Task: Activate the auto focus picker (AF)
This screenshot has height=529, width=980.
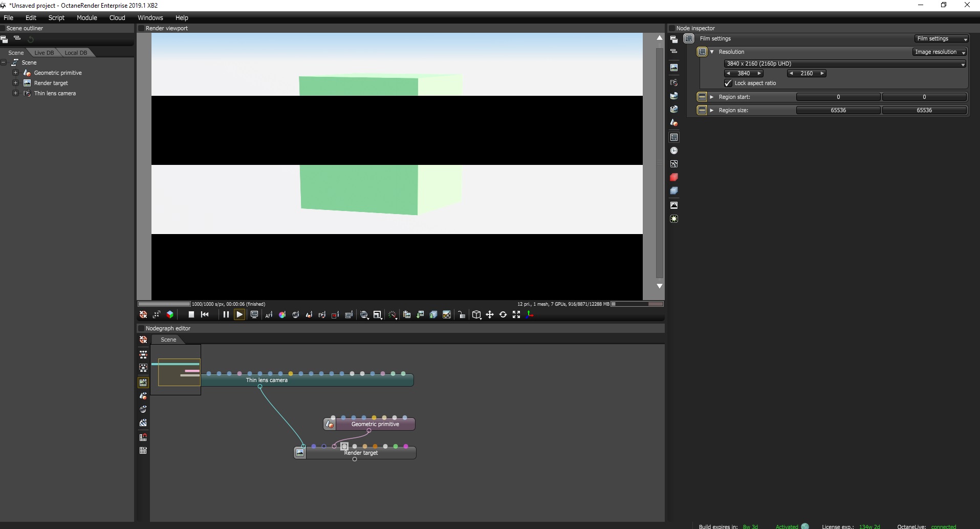Action: pos(269,315)
